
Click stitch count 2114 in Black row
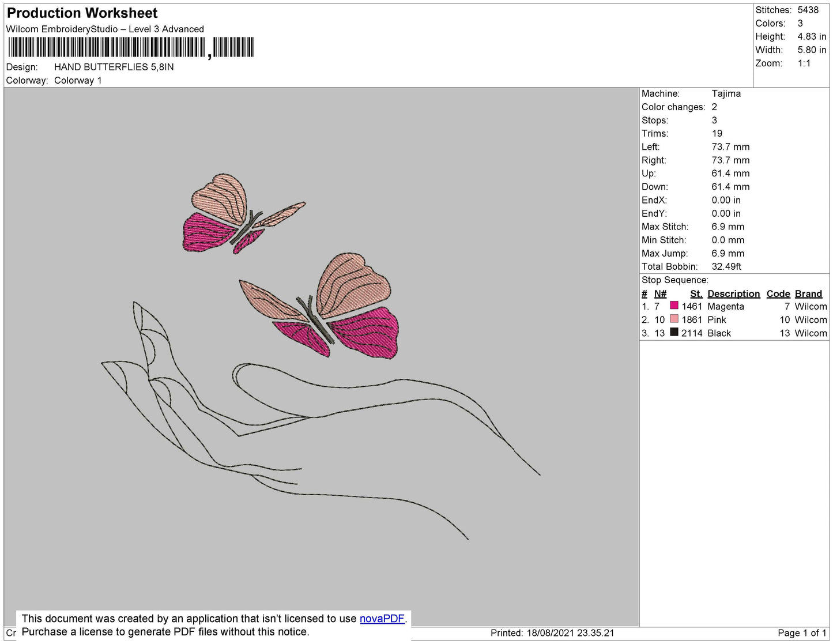692,333
